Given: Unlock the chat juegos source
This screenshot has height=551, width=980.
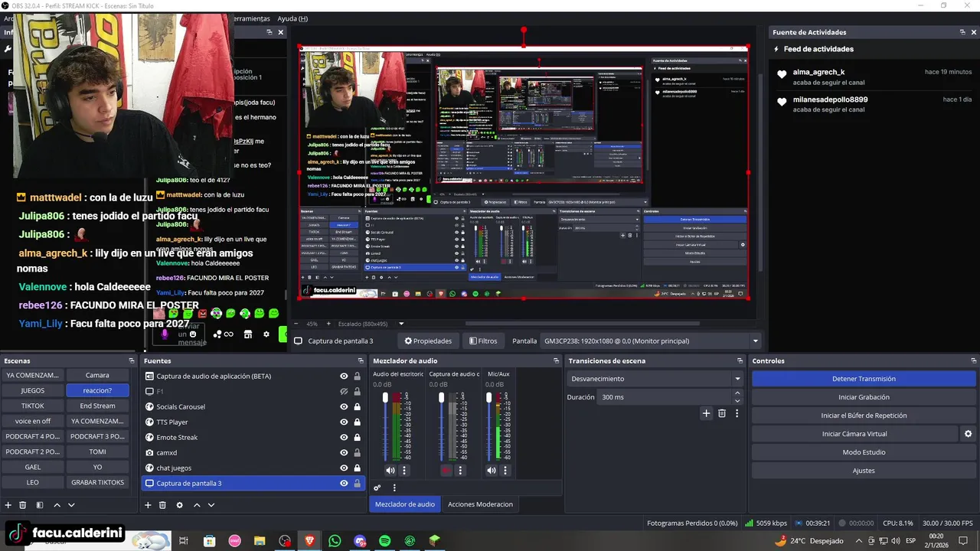Looking at the screenshot, I should click(x=357, y=468).
